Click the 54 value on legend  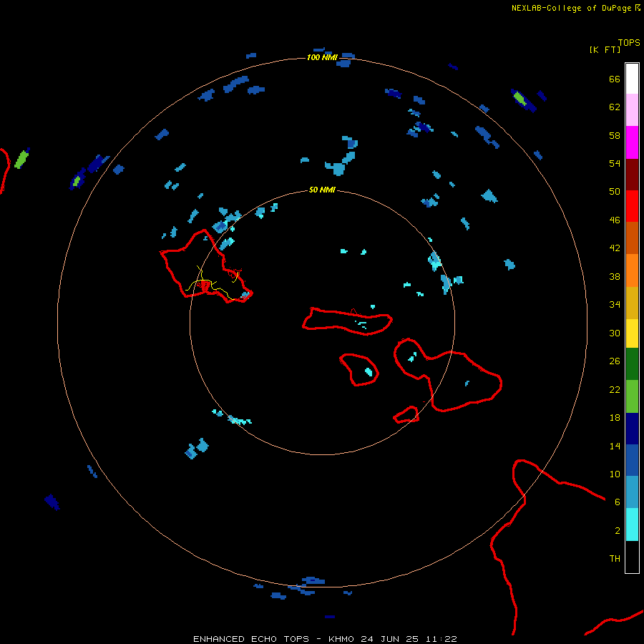(x=615, y=163)
